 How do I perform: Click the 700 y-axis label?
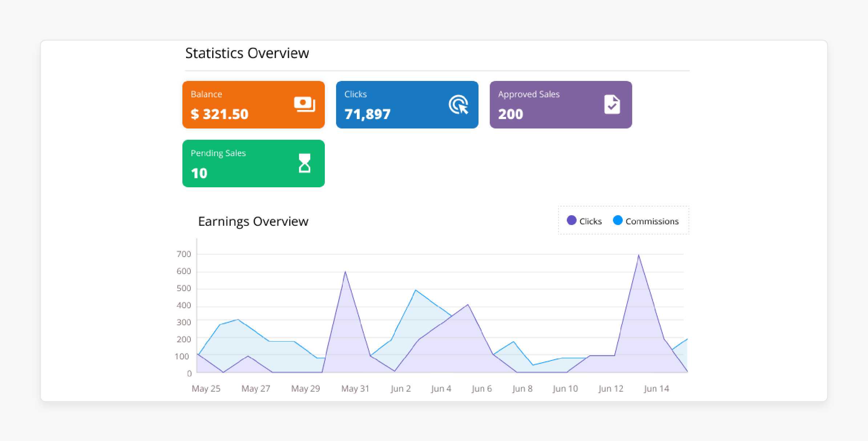(184, 254)
